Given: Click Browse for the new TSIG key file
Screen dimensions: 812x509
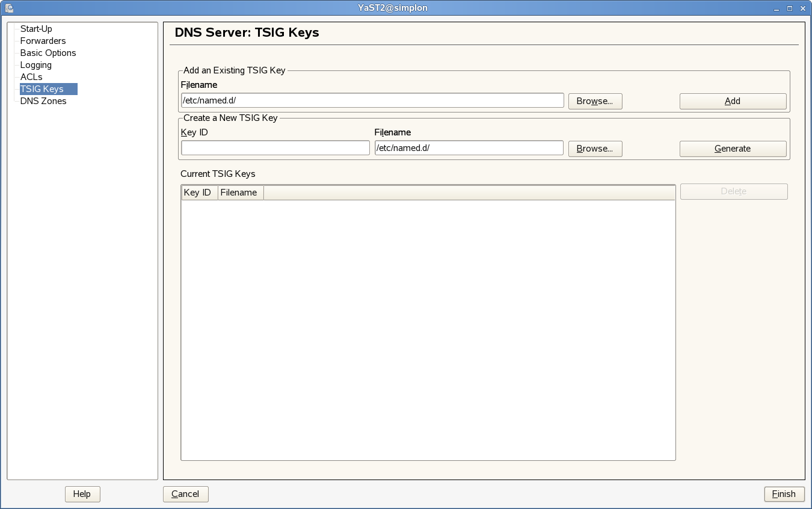Looking at the screenshot, I should pos(595,149).
